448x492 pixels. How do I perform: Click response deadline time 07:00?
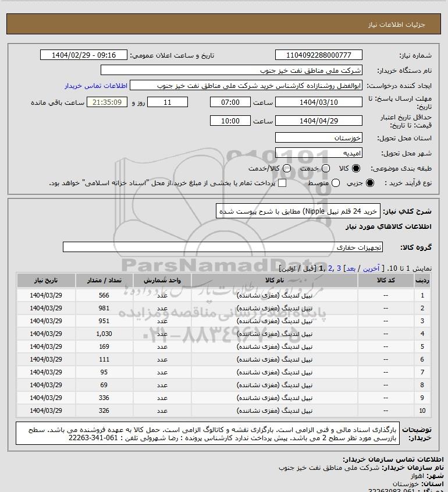(x=230, y=102)
